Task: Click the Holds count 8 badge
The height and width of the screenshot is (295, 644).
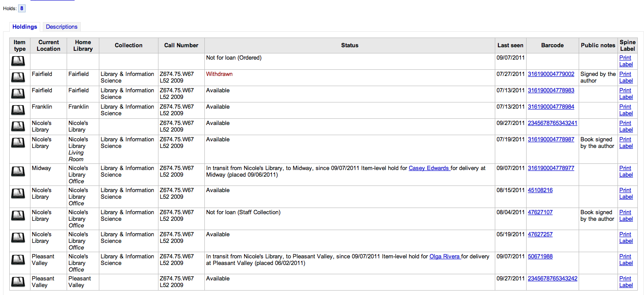Action: pos(22,8)
